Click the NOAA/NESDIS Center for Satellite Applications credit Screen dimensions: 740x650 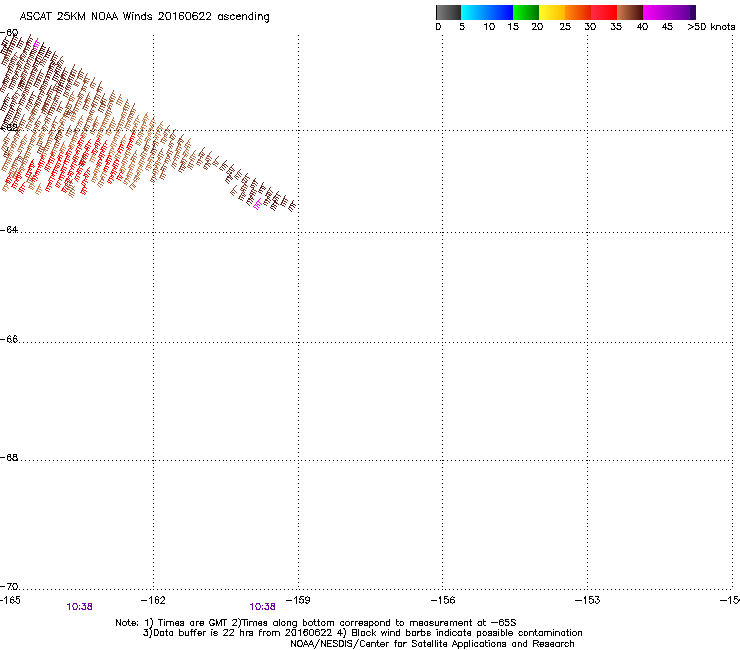(432, 644)
